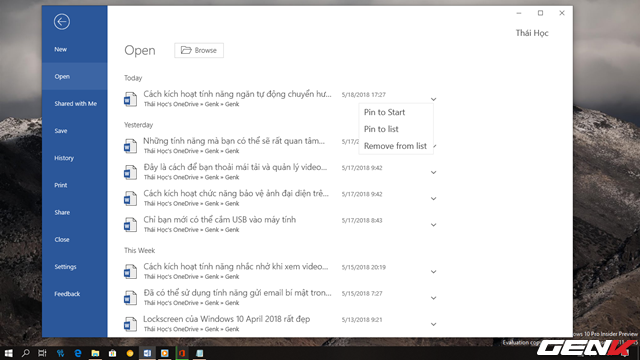Click the Browse button
Image resolution: width=640 pixels, height=360 pixels.
pos(199,50)
